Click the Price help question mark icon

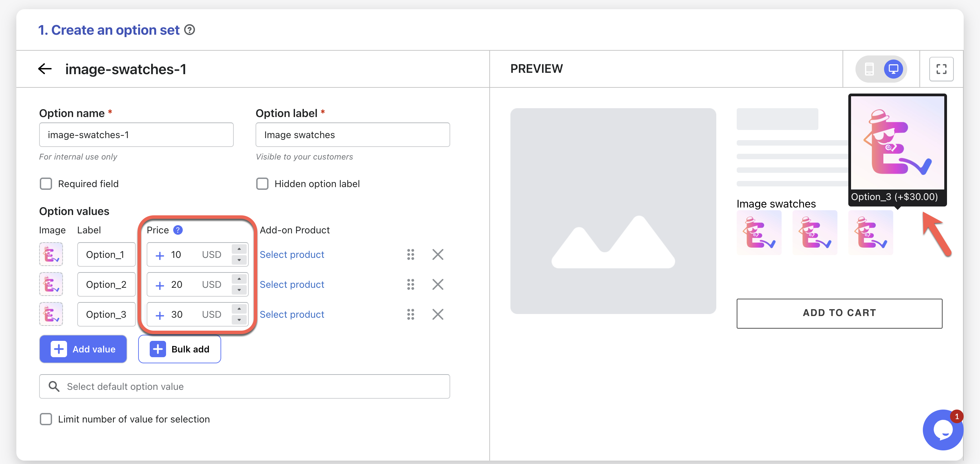pos(178,230)
